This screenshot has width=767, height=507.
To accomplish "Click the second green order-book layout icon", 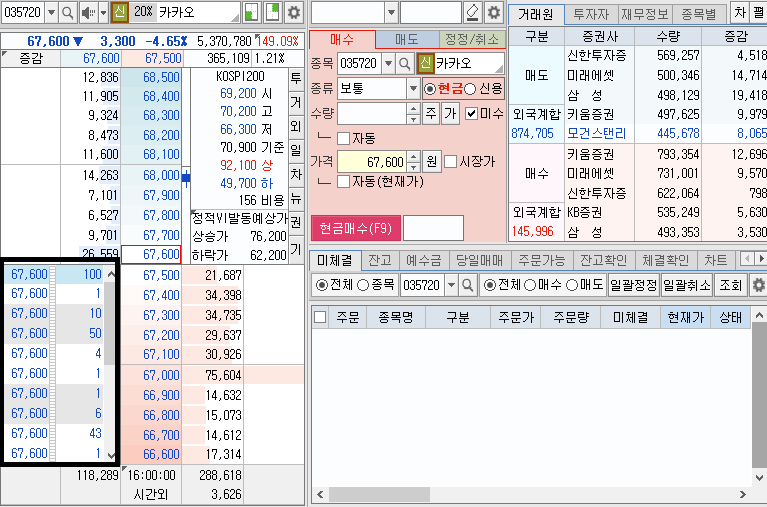I will (x=272, y=12).
